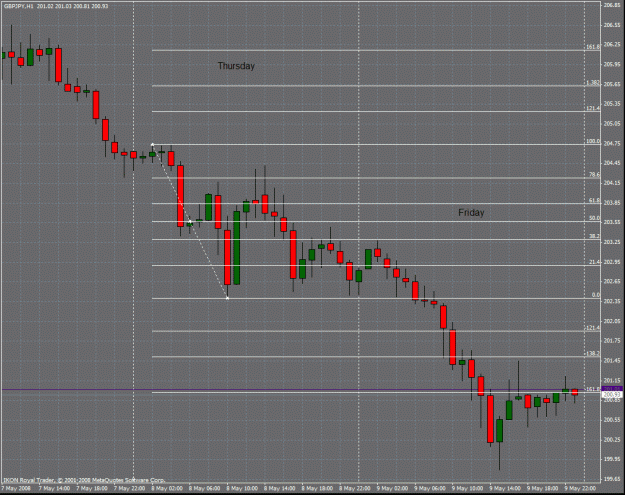This screenshot has width=625, height=495.
Task: Click the 206.55 price axis value
Action: pos(612,25)
